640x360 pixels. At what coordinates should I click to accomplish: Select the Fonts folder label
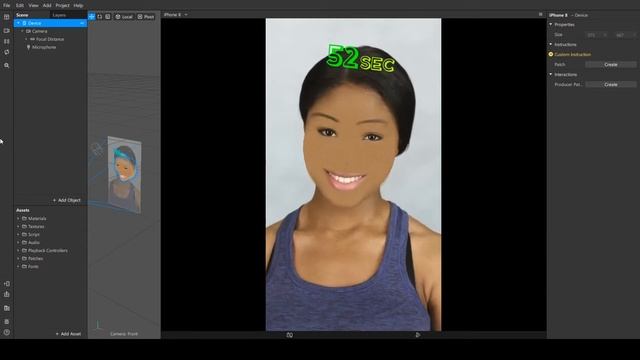pyautogui.click(x=33, y=267)
